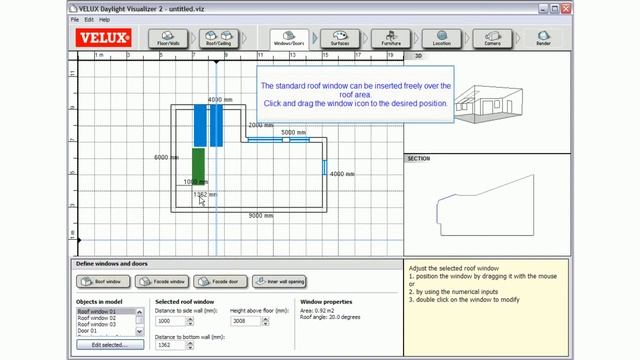Viewport: 640px width, 360px height.
Task: Open the Roof/Ceiling step
Action: point(219,39)
